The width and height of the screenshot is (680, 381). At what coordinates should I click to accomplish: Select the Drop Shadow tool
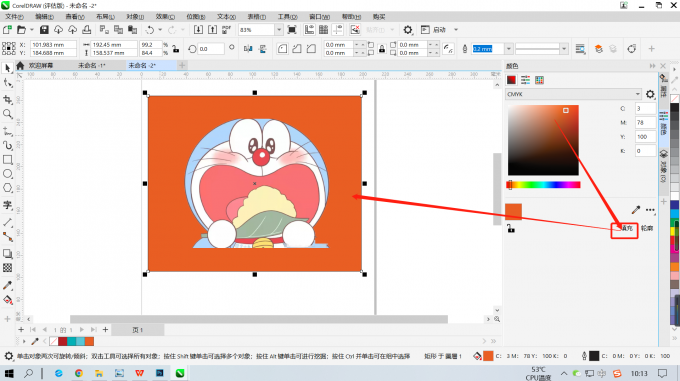pyautogui.click(x=7, y=254)
